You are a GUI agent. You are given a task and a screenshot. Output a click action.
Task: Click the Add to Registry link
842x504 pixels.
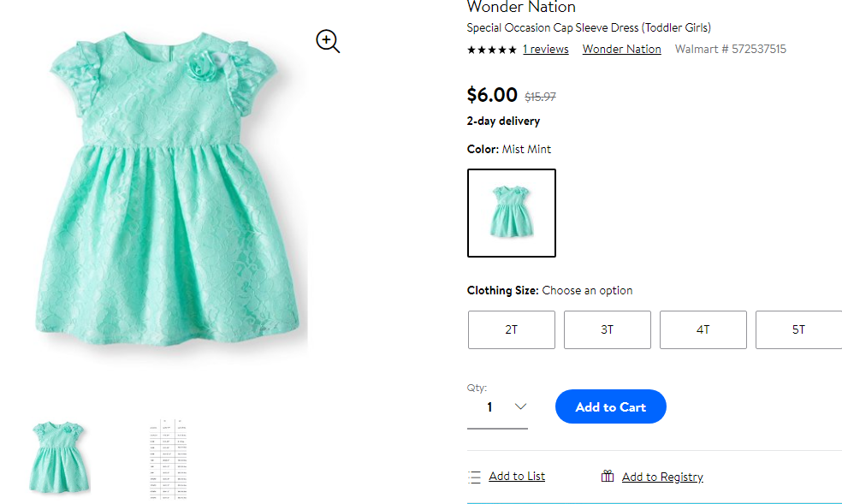click(662, 477)
